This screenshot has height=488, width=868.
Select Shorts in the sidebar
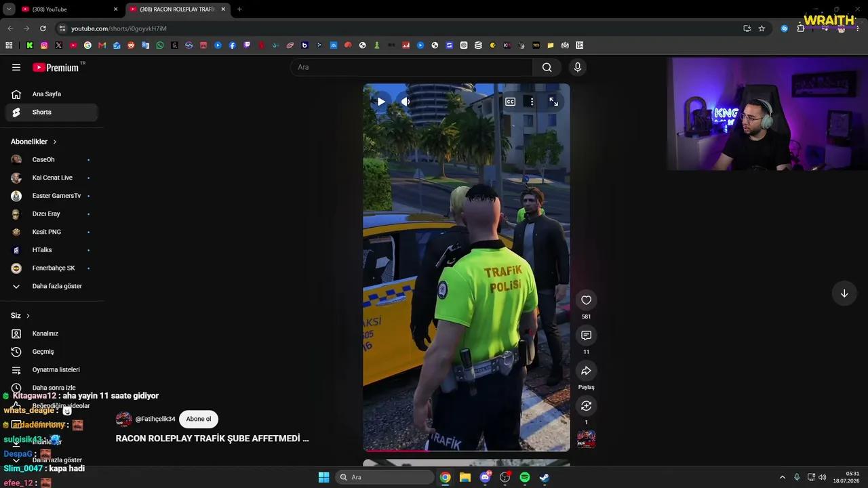pyautogui.click(x=52, y=113)
